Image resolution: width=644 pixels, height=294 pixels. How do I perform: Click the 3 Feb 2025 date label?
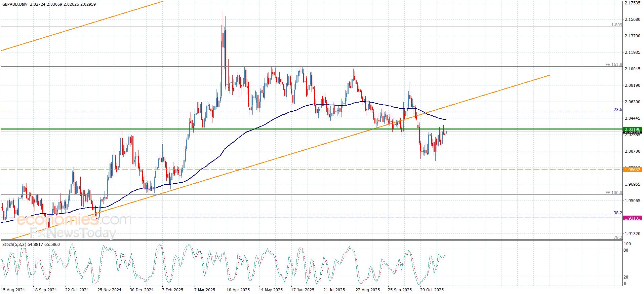click(172, 290)
